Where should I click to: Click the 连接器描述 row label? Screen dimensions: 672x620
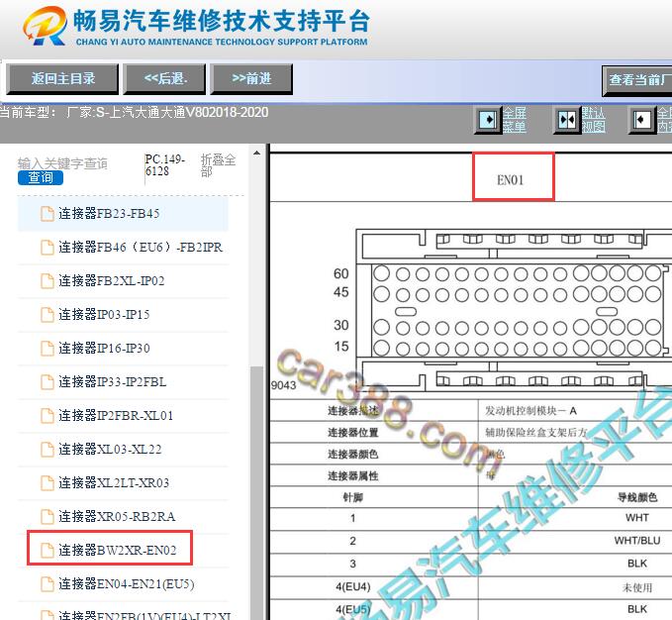(352, 411)
